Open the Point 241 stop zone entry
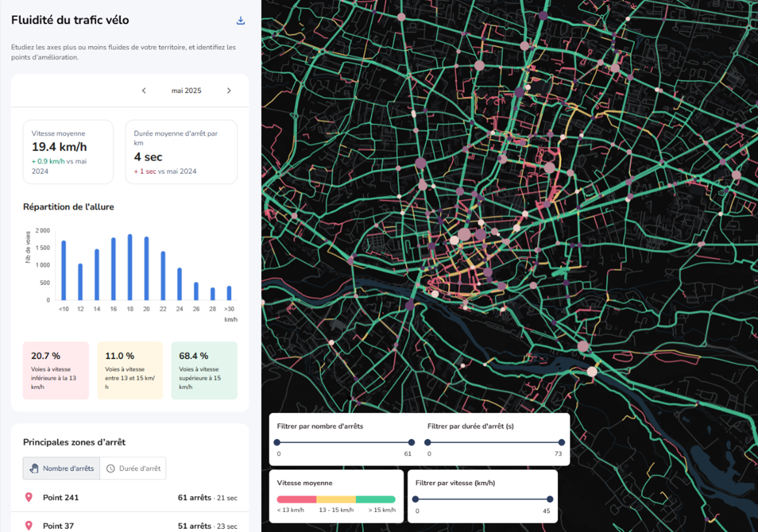758x532 pixels. click(x=61, y=497)
